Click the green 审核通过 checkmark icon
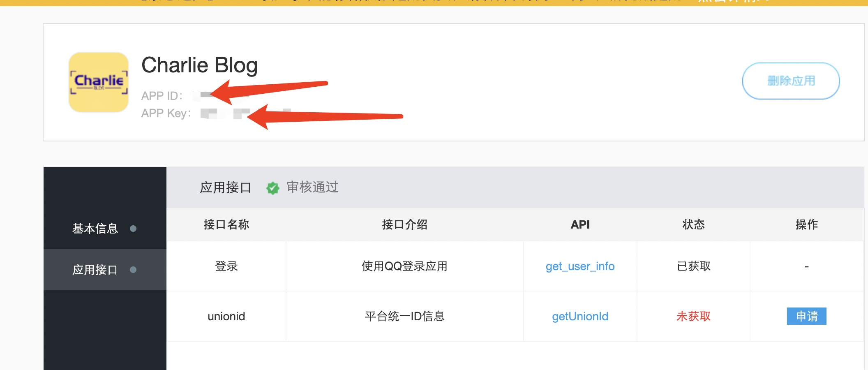The image size is (868, 370). click(x=272, y=188)
